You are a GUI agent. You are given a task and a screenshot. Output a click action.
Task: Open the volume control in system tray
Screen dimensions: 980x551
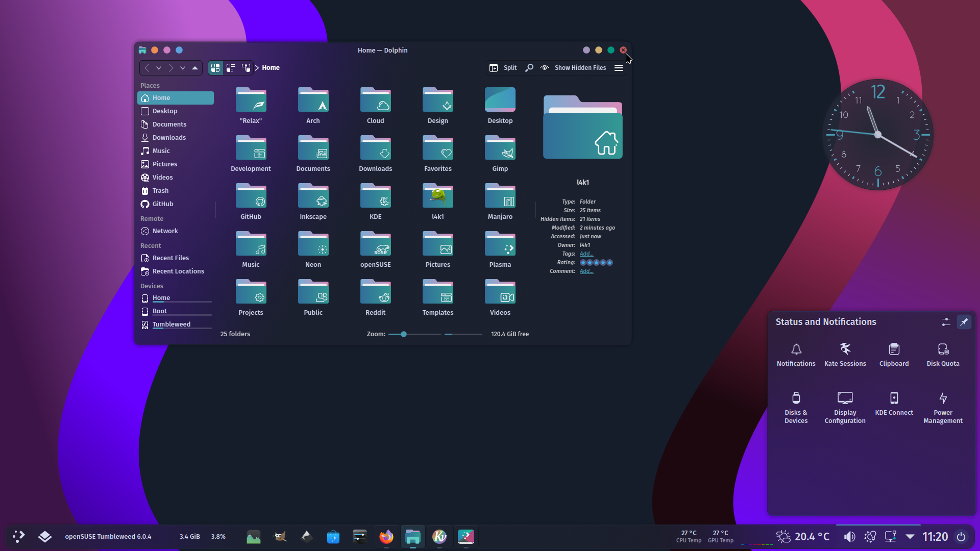[x=849, y=537]
